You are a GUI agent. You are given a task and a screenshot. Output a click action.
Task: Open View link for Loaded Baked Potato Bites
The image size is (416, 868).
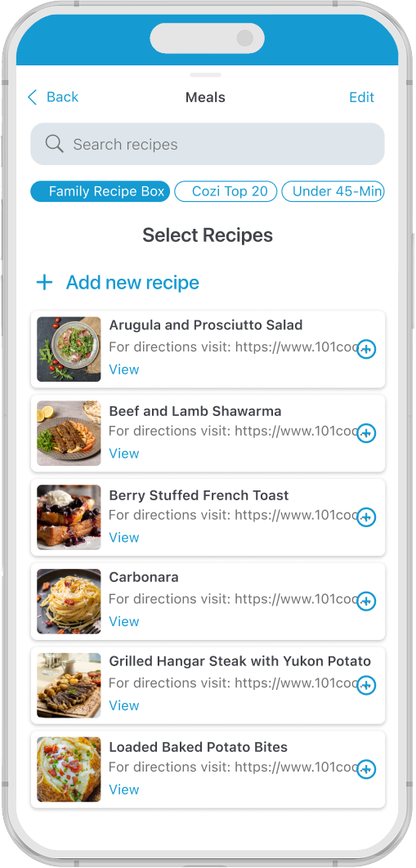(x=124, y=790)
